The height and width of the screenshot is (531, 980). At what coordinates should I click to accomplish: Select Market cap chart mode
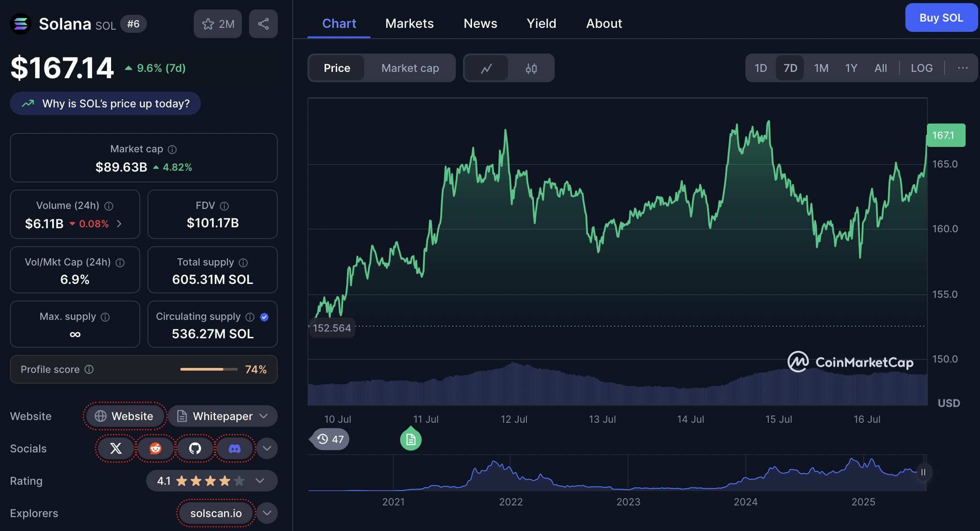pos(410,68)
